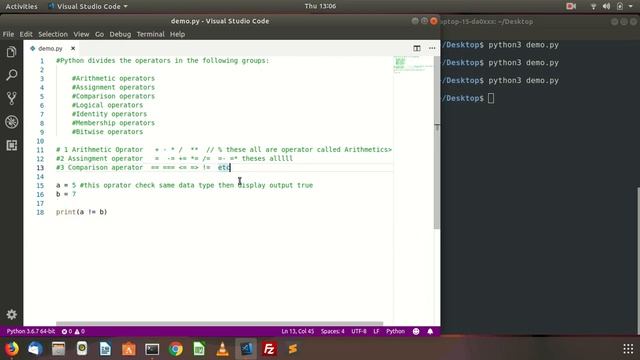Open LibreOffice Writer from the dock
The height and width of the screenshot is (360, 640).
(x=105, y=349)
